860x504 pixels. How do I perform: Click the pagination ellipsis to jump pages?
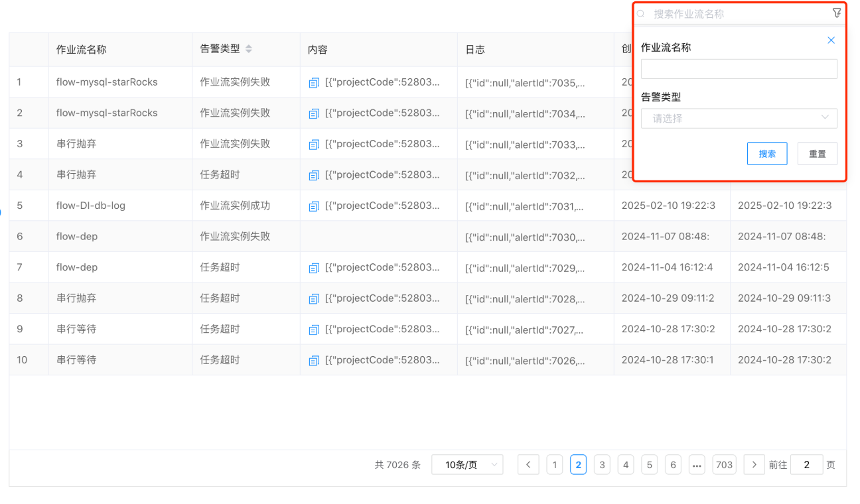(x=697, y=465)
